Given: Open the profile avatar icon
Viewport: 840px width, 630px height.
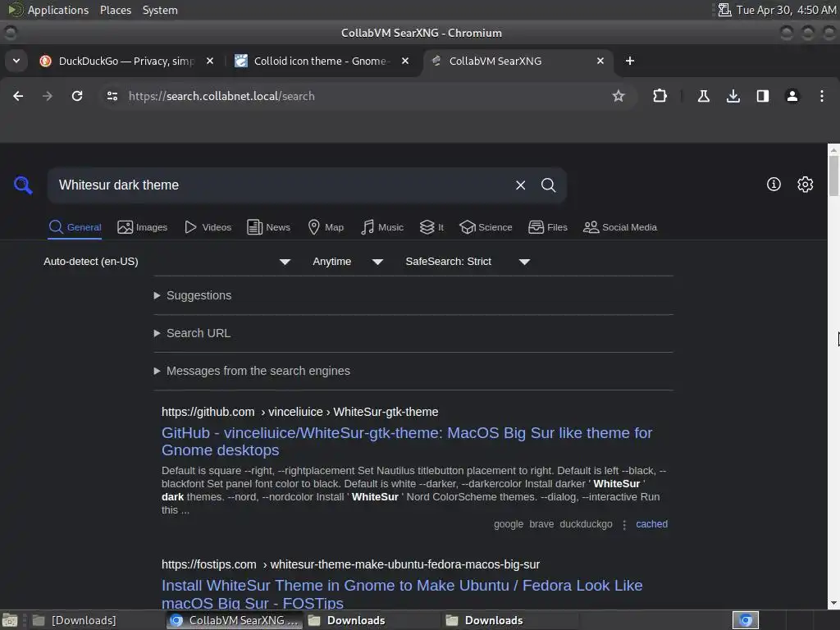Looking at the screenshot, I should click(x=792, y=96).
